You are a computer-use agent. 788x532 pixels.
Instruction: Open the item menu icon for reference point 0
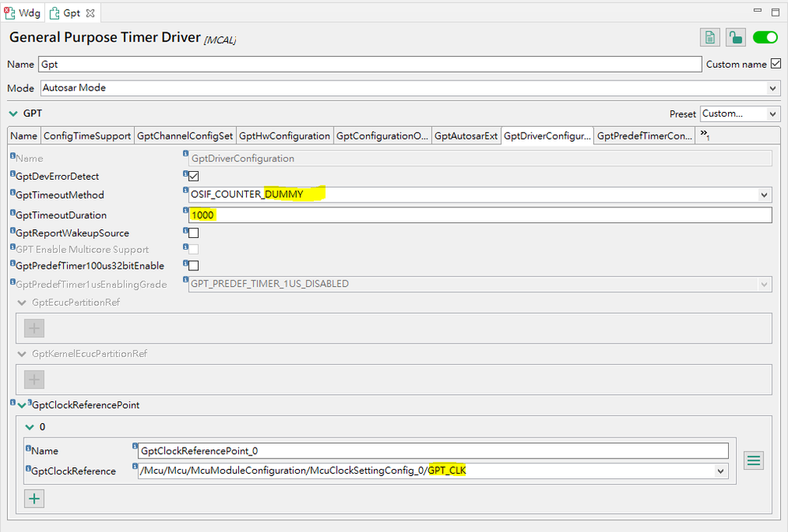tap(753, 460)
